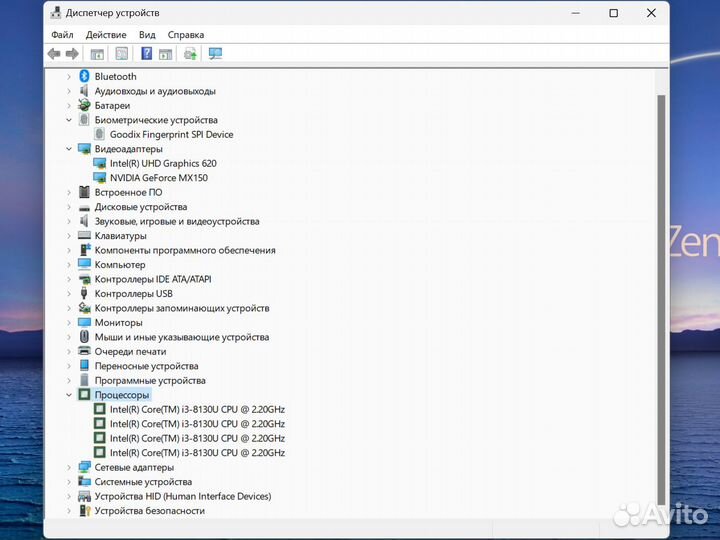This screenshot has height=540, width=720.
Task: Click the action pane toolbar icon
Action: 165,54
